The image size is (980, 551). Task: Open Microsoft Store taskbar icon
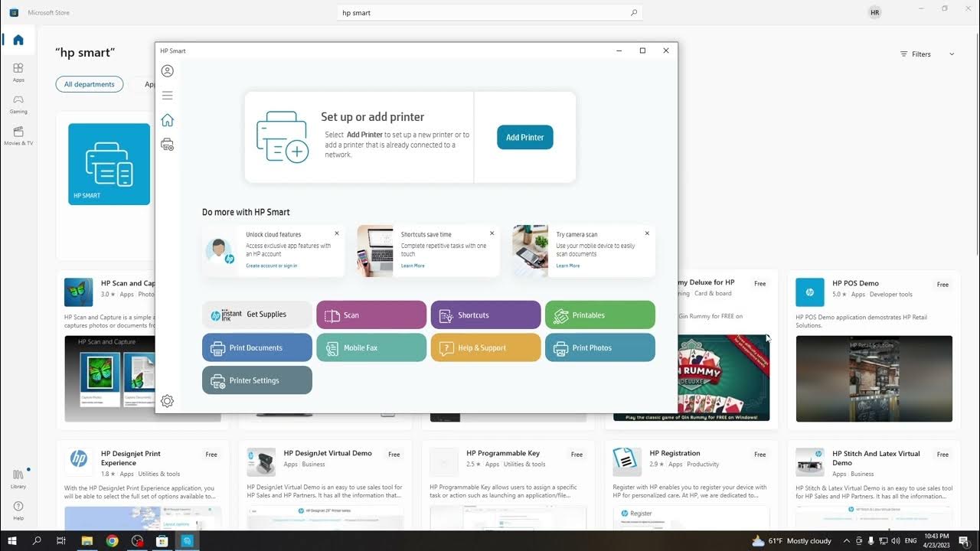[162, 540]
